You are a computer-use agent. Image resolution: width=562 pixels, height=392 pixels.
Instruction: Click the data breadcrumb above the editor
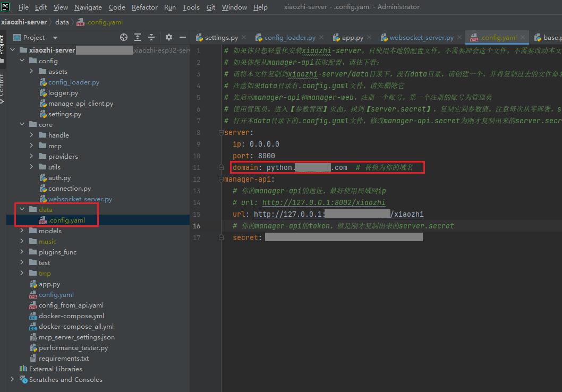[x=62, y=22]
